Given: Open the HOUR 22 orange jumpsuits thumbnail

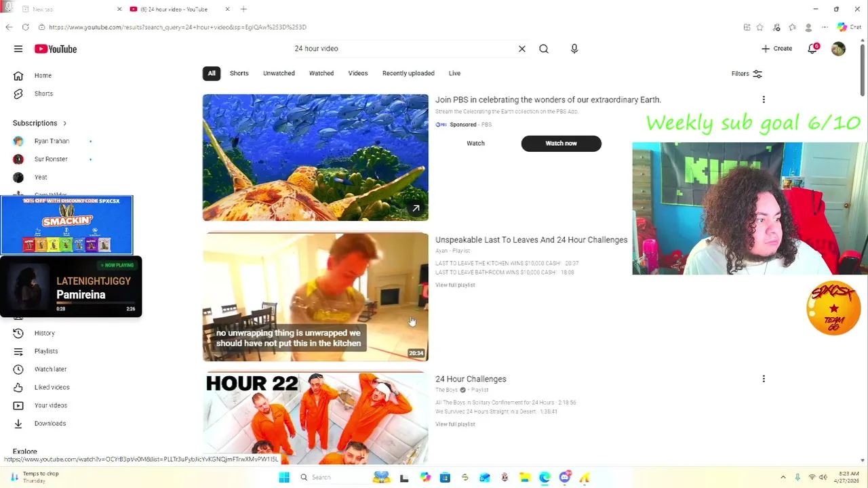Looking at the screenshot, I should pos(315,418).
